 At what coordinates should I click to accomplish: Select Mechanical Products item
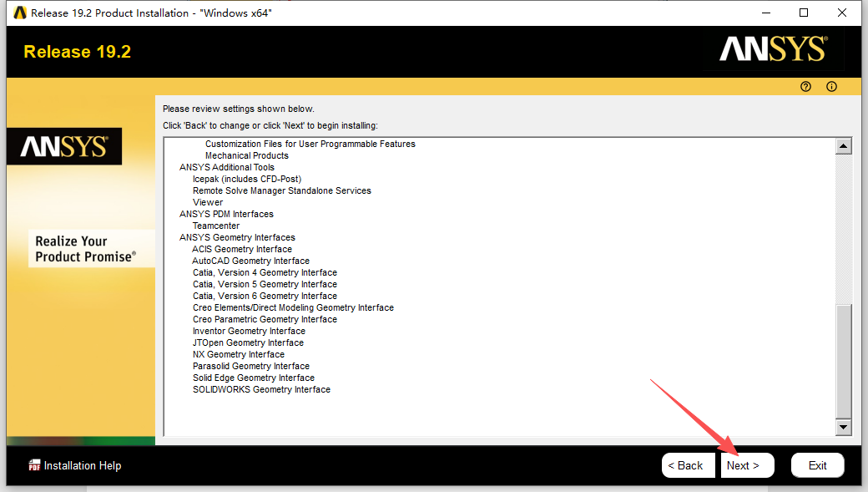coord(246,155)
